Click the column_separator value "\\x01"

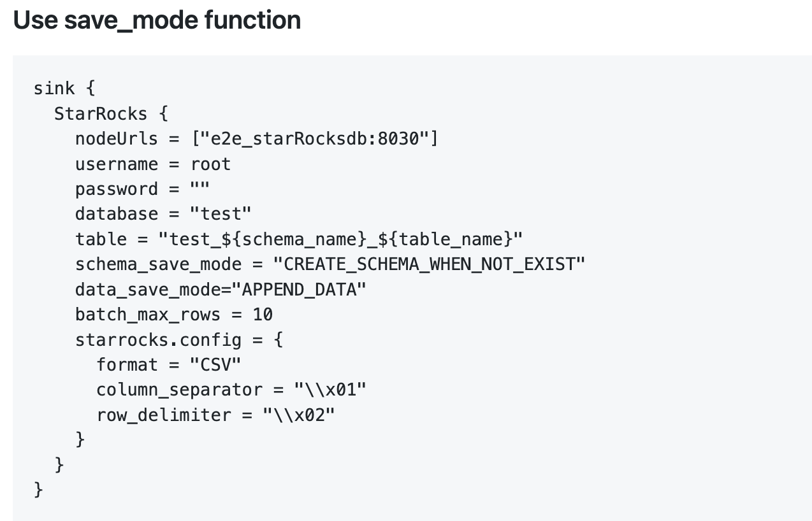(330, 390)
